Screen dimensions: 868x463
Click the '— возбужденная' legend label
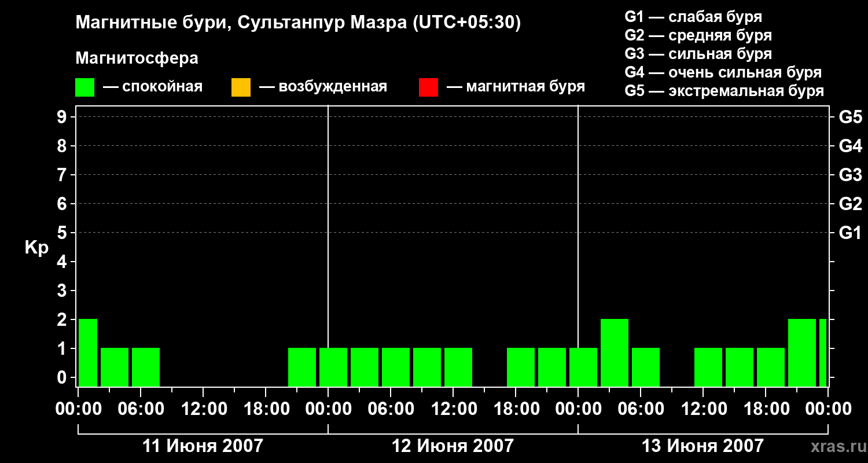(x=323, y=87)
